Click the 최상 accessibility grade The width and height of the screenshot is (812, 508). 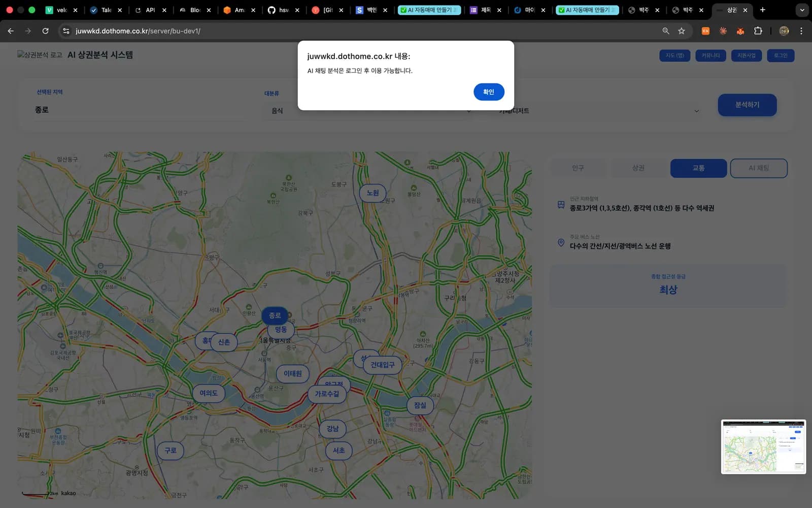[668, 290]
